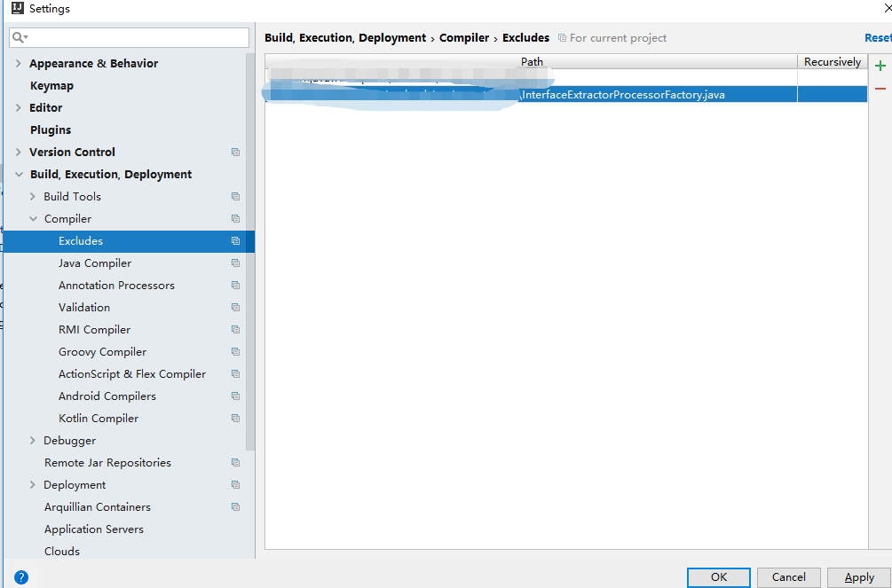Collapse Build, Execution, Deployment node

[x=19, y=175]
